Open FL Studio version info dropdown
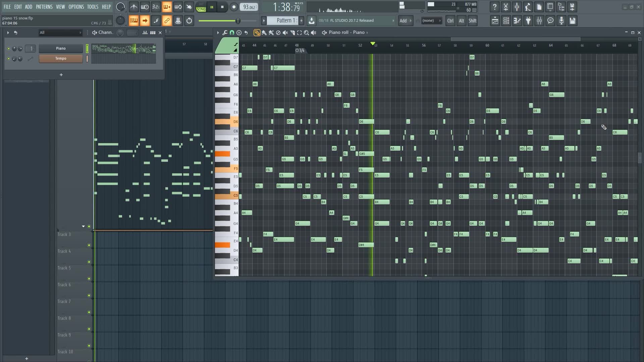Screen dimensions: 644x362 tap(393, 21)
